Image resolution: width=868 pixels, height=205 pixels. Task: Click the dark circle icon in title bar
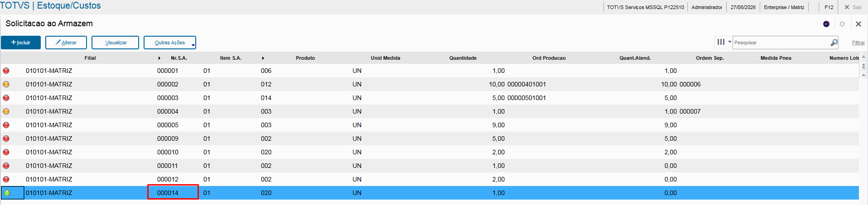point(826,24)
